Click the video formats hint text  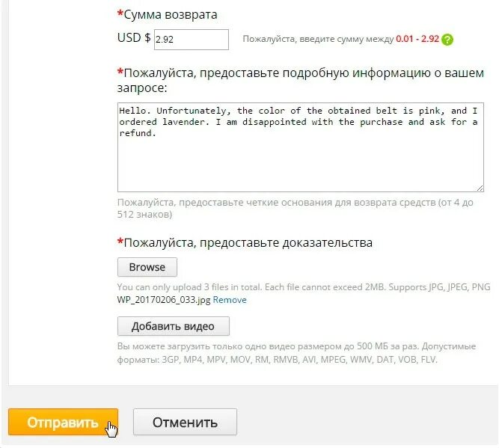296,353
